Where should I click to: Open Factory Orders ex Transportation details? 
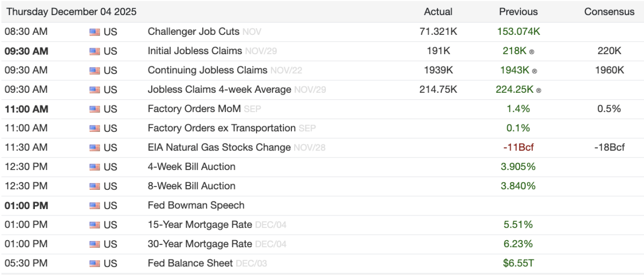coord(221,128)
